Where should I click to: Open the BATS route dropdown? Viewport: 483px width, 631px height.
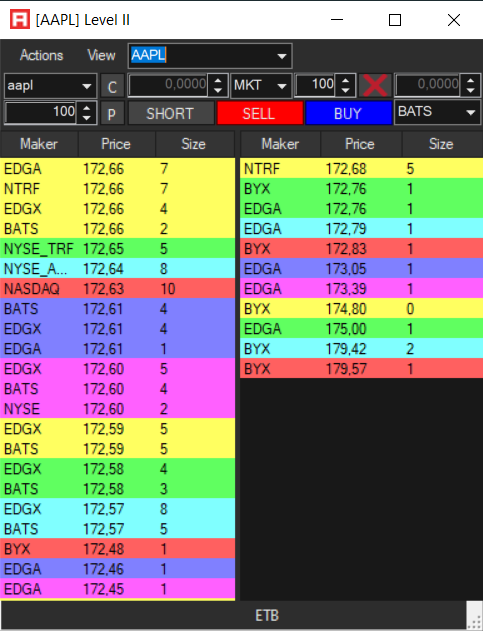point(438,112)
